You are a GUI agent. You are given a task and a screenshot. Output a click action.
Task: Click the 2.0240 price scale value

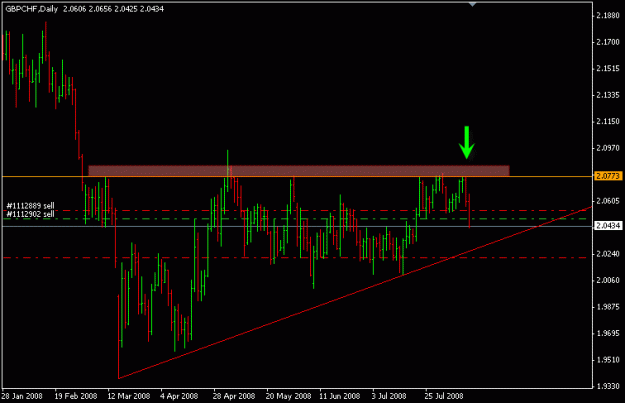[x=608, y=254]
